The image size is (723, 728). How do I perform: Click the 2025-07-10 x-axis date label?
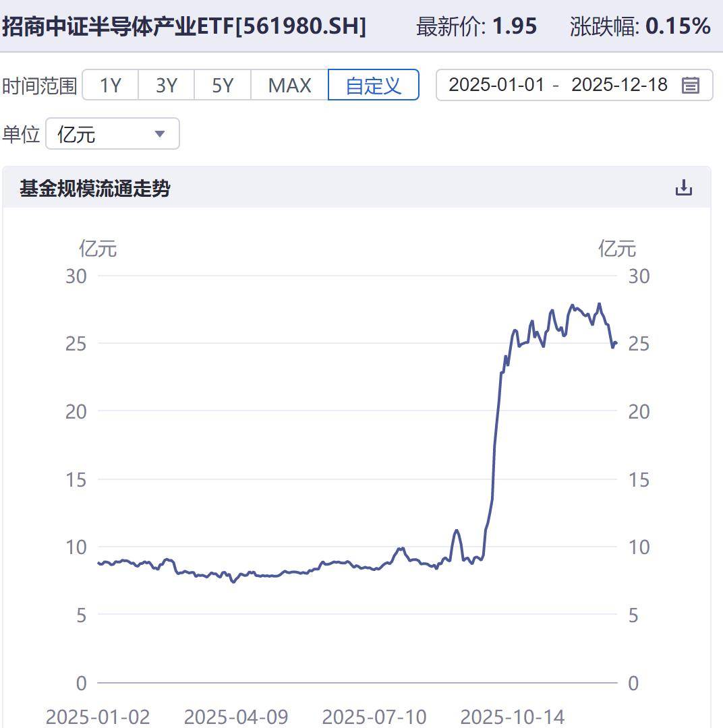point(374,716)
